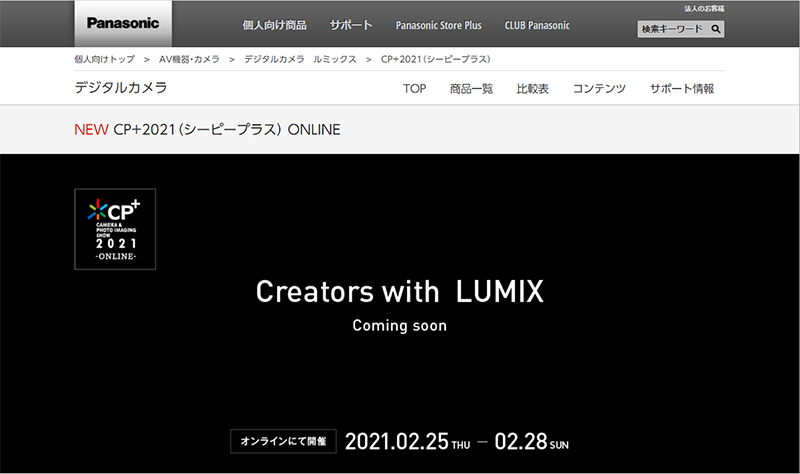
Task: Open デジタルカメラ ルミックス breadcrumb
Action: (300, 59)
